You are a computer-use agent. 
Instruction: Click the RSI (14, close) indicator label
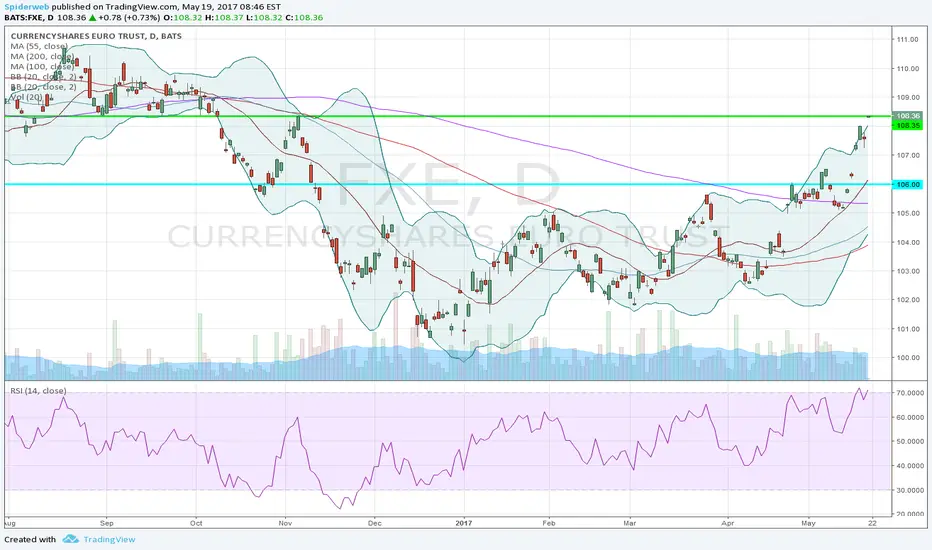coord(38,391)
